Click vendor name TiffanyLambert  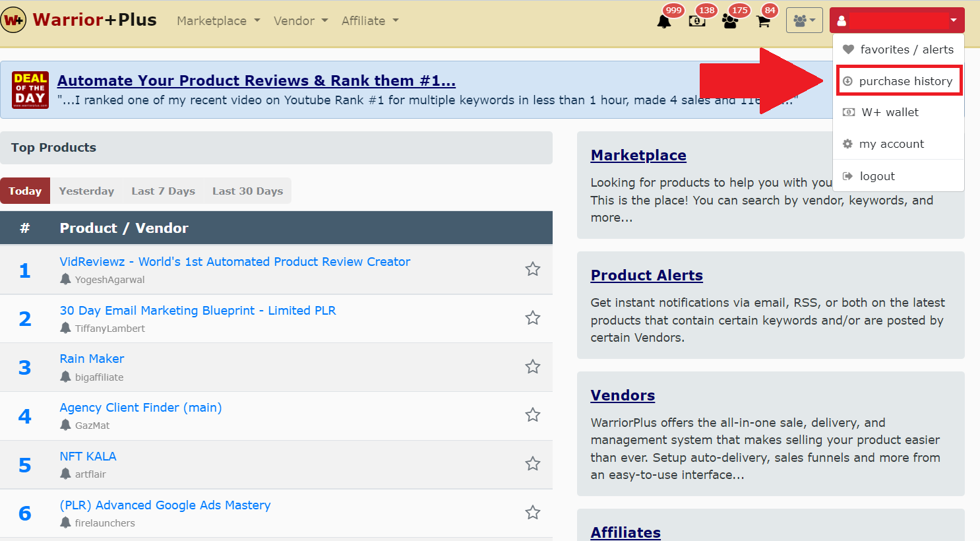click(x=109, y=329)
